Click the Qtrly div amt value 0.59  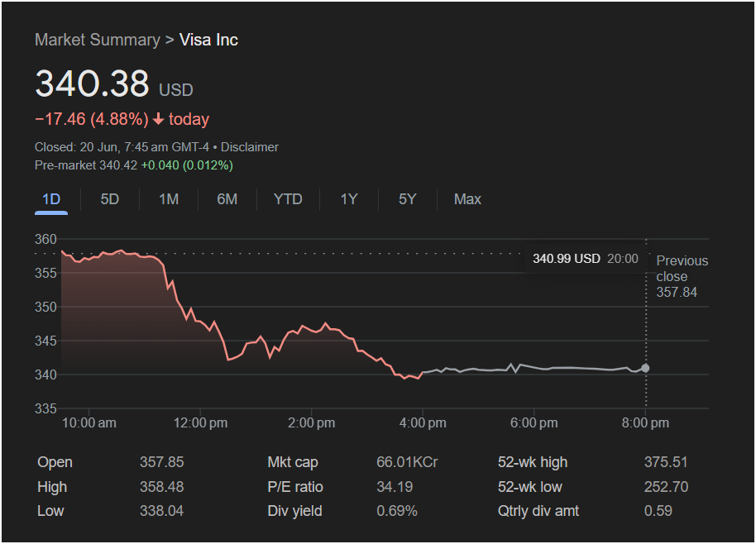(x=658, y=511)
